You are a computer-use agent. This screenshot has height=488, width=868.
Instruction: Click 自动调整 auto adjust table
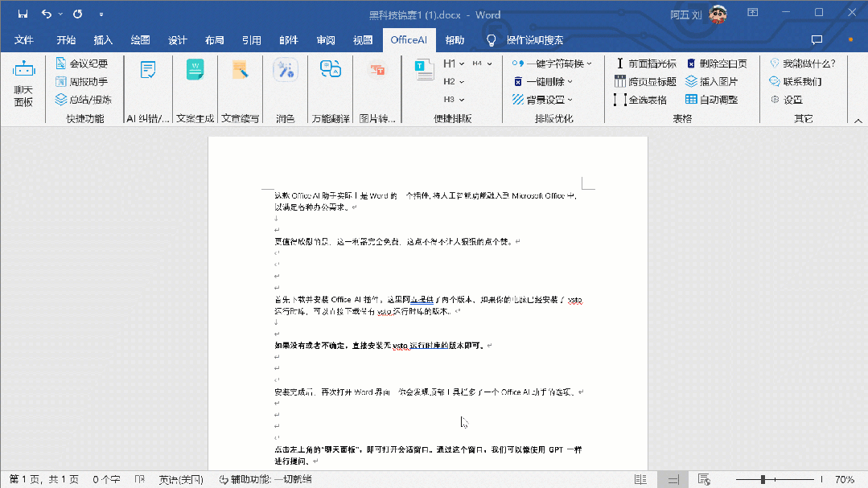click(x=712, y=100)
